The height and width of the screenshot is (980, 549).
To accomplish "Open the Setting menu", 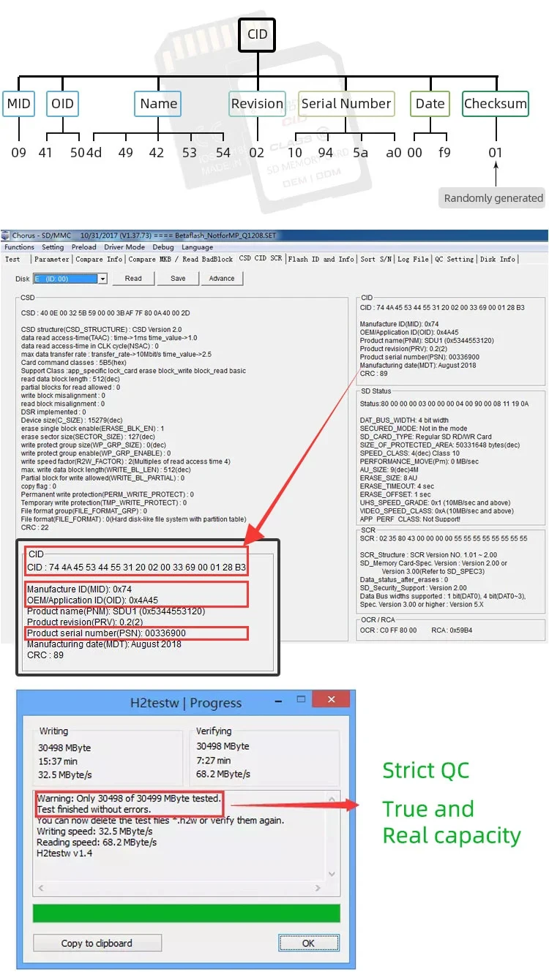I will pos(53,247).
